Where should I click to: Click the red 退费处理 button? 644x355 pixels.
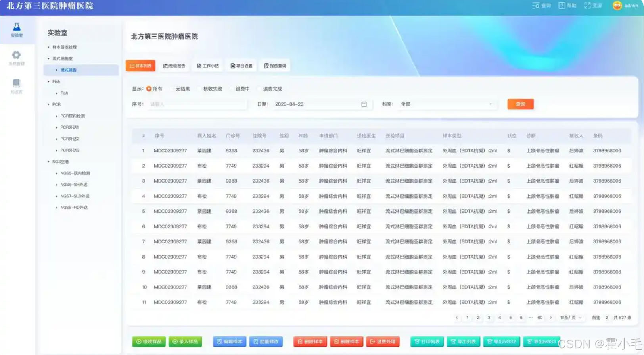(x=383, y=341)
